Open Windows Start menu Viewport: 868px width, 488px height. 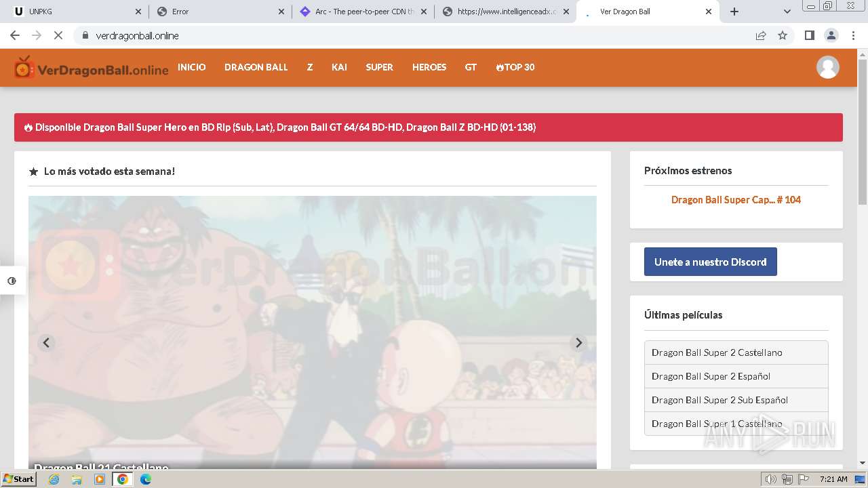click(19, 479)
